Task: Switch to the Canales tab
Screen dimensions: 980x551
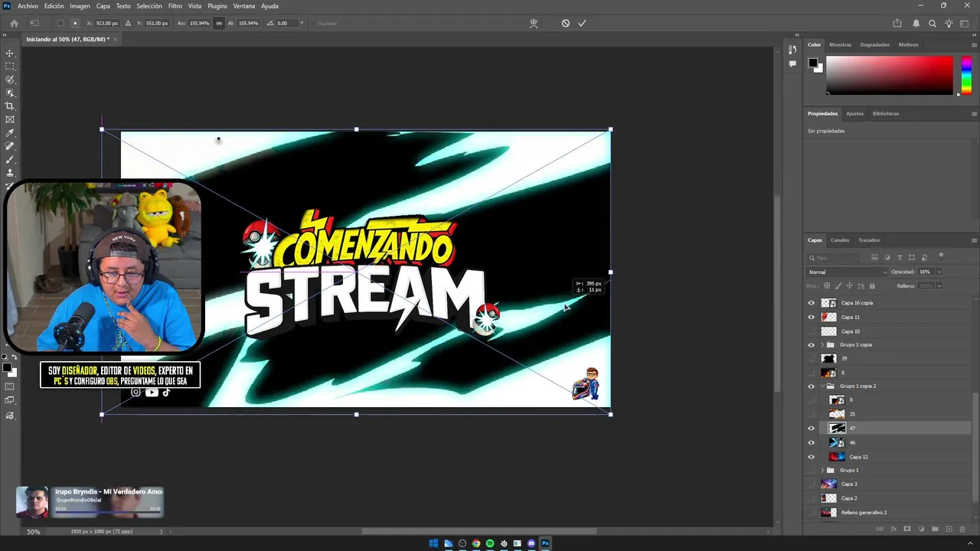Action: [x=840, y=240]
